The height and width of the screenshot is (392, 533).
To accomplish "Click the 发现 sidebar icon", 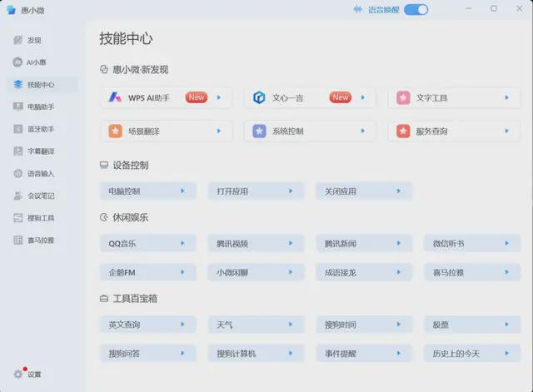I will tap(18, 40).
